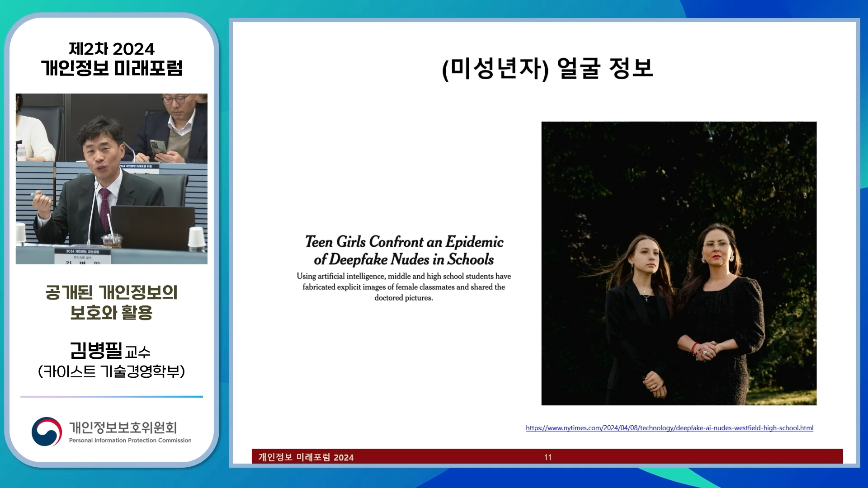Click 'Personal Information Protection Commission' English caption
This screenshot has width=868, height=488.
(130, 441)
